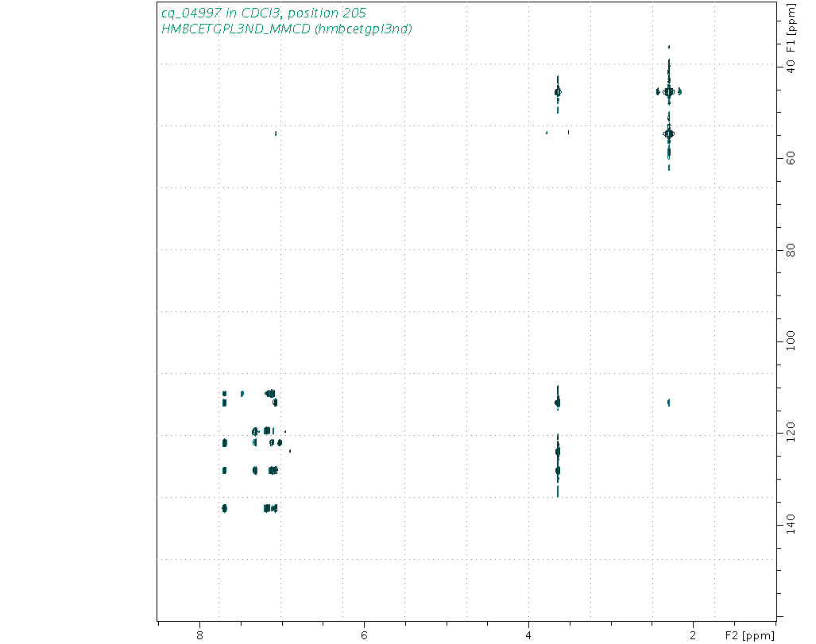
Task: Select the cross peak at 2.3 ppm, 55 ppm
Action: [x=669, y=133]
